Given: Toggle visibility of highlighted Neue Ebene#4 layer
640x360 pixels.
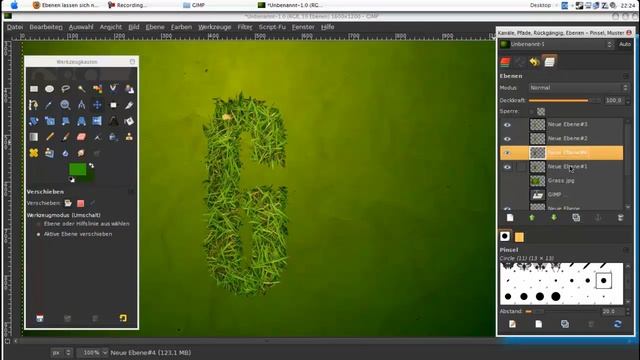Looking at the screenshot, I should [x=507, y=153].
